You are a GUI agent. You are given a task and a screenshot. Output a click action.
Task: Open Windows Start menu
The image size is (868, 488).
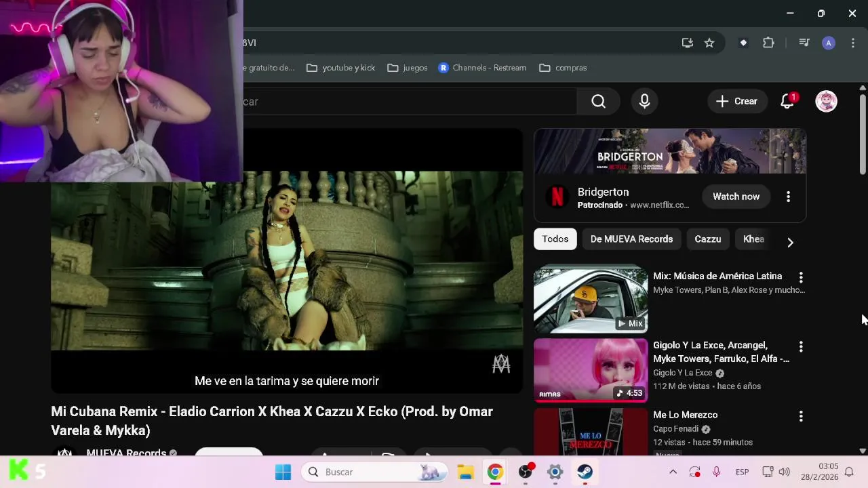[283, 472]
